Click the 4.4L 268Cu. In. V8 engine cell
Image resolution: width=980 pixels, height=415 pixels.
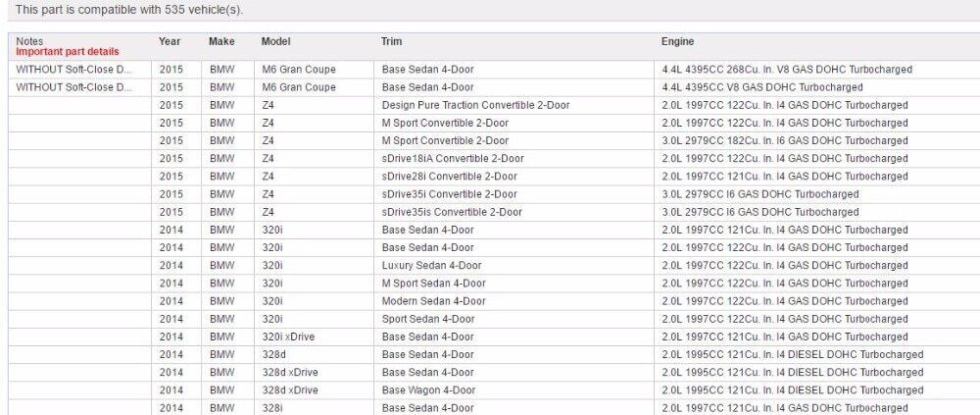[x=787, y=70]
